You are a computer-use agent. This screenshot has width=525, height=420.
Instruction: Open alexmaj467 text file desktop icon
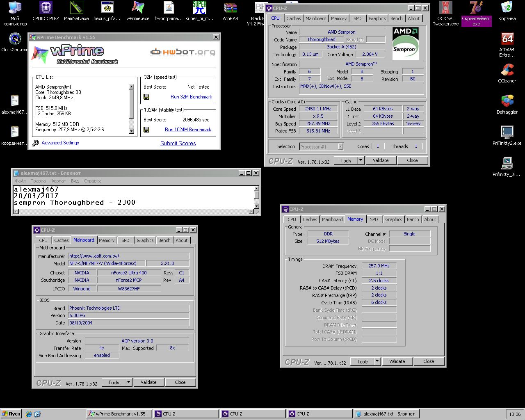(15, 105)
